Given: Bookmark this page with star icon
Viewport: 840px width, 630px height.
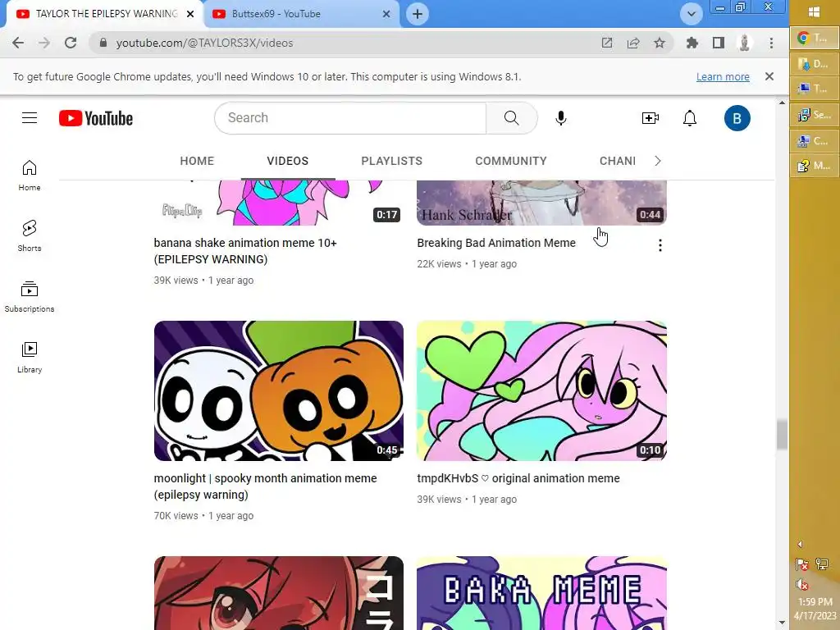Looking at the screenshot, I should click(660, 43).
